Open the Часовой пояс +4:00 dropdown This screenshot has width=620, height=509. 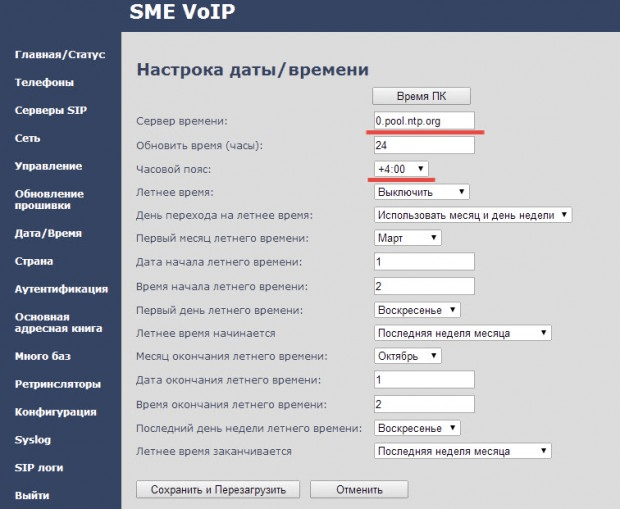click(x=401, y=169)
